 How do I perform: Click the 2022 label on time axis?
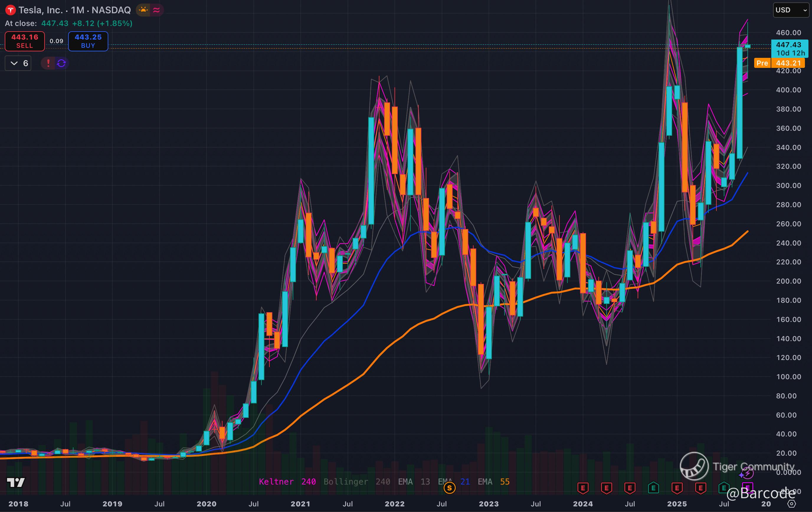(x=394, y=504)
